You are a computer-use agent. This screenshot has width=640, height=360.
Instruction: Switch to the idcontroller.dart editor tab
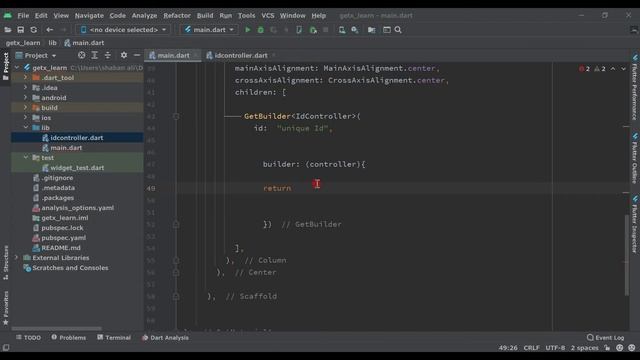tap(241, 55)
